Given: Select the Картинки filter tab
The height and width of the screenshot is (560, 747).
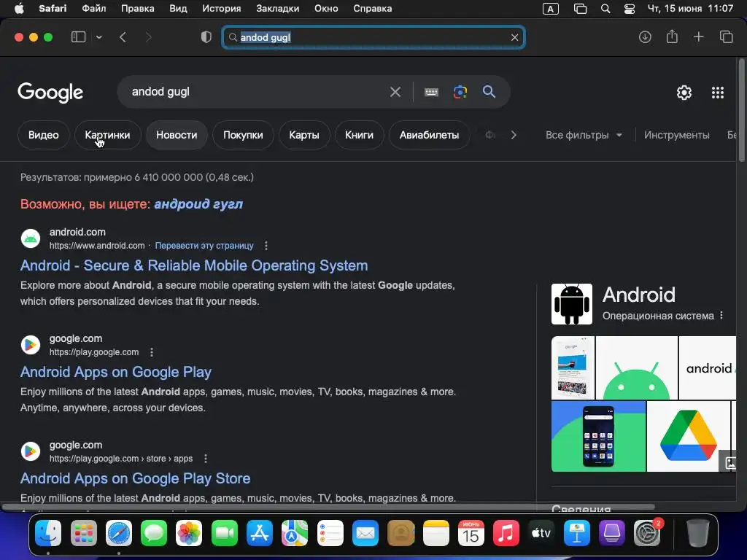Looking at the screenshot, I should [x=107, y=135].
